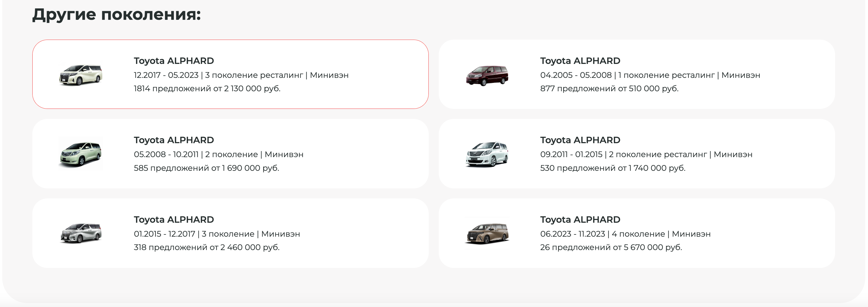Open "318 предложений от 2 460 000 руб." listing
This screenshot has width=868, height=307.
(x=207, y=247)
